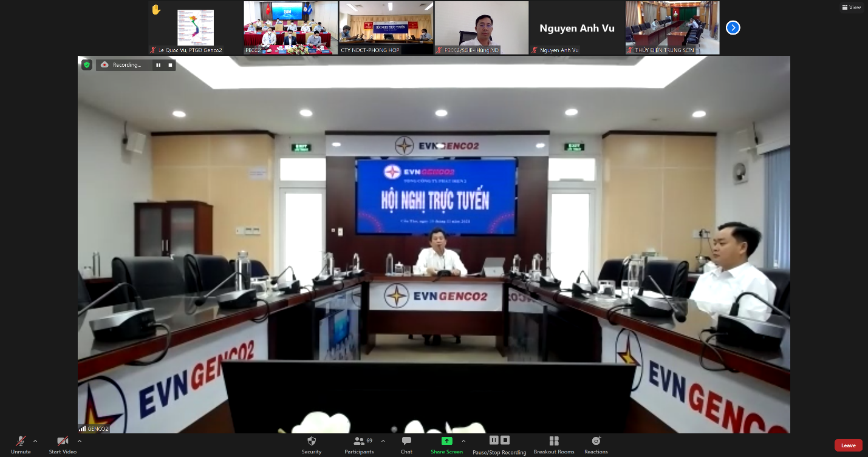Stop the recording in bottom toolbar
This screenshot has height=457, width=868.
click(505, 440)
